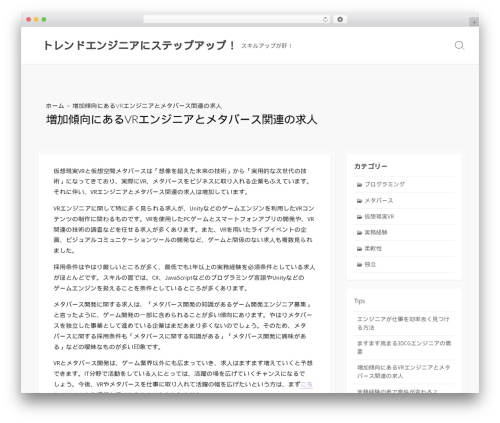The width and height of the screenshot is (500, 423).
Task: Click the folder icon beside 柔軟性
Action: click(359, 249)
